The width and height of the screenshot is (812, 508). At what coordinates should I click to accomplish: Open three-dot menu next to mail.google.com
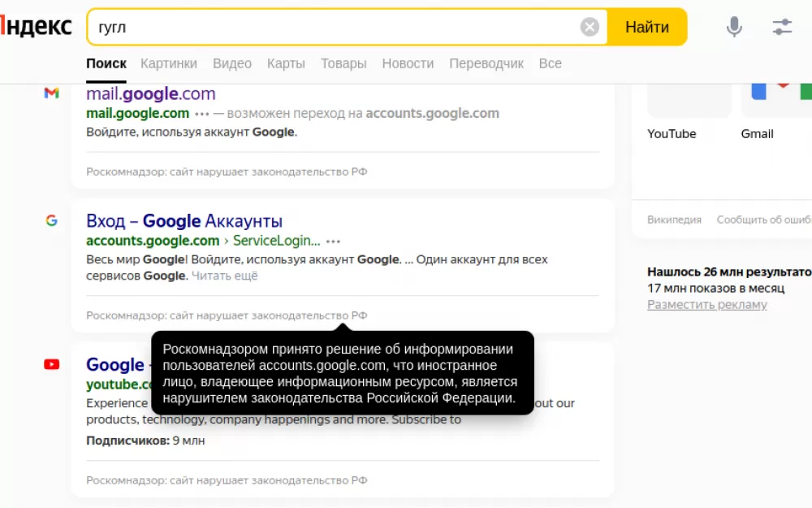click(202, 114)
